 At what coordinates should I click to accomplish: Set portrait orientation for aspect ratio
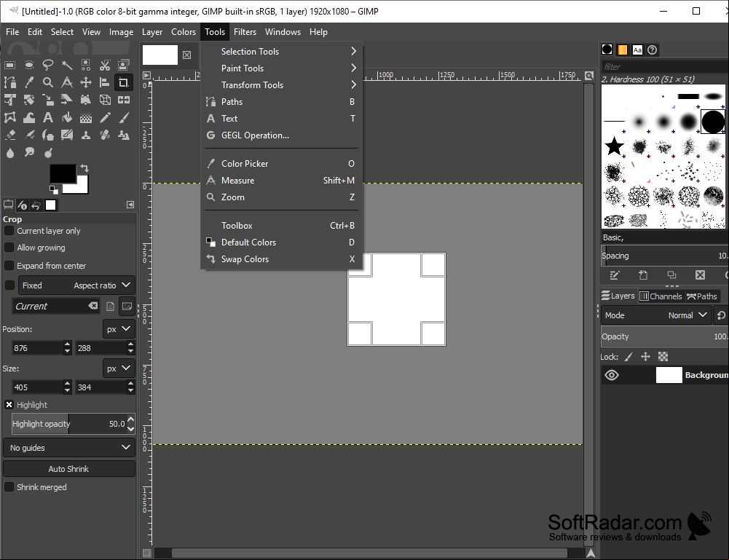[110, 307]
